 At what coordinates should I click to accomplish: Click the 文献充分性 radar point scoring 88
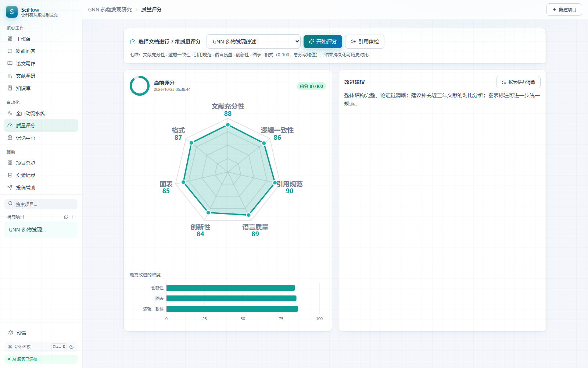[x=228, y=125]
